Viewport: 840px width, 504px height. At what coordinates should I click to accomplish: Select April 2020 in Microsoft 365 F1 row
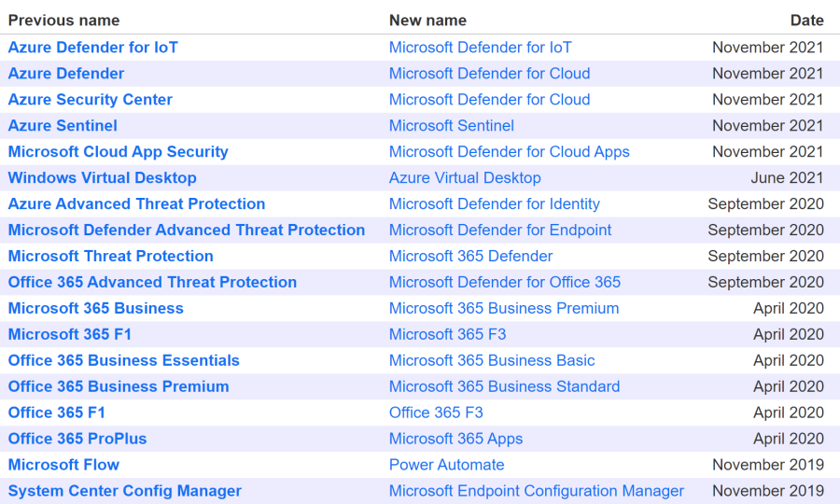(789, 335)
